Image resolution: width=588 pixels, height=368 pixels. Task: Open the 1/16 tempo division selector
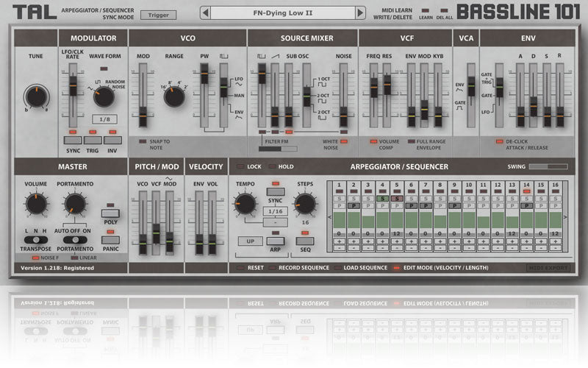[276, 211]
